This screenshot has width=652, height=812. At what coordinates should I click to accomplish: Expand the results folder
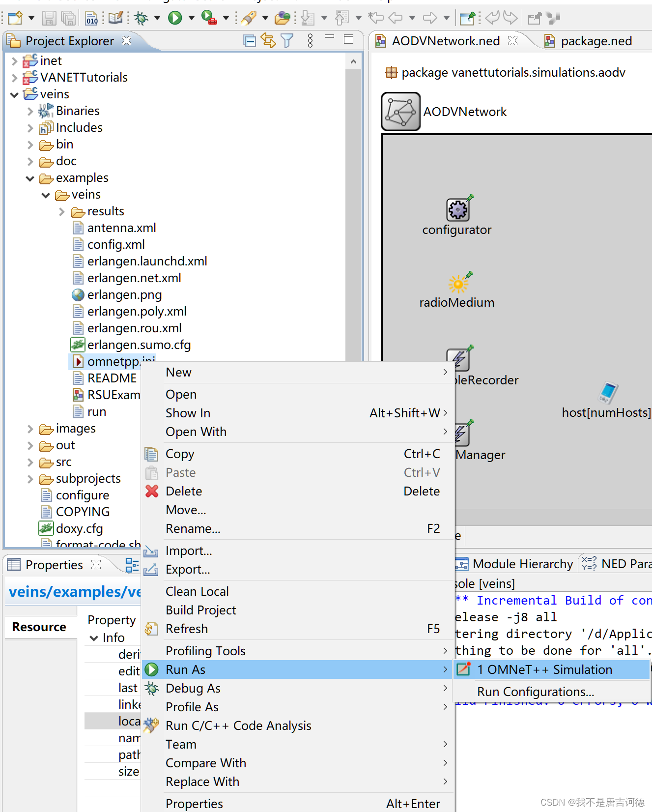pos(61,211)
